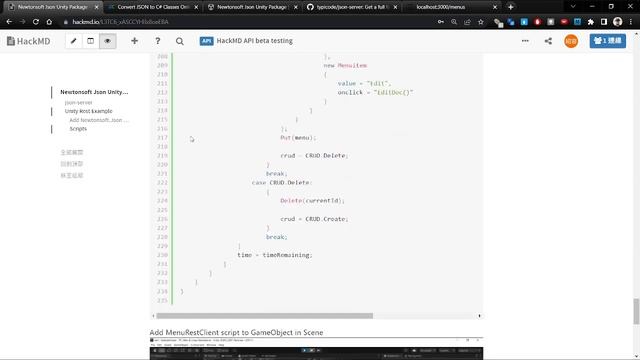The width and height of the screenshot is (640, 360).
Task: Click the gray square extension icon
Action: coord(551,22)
